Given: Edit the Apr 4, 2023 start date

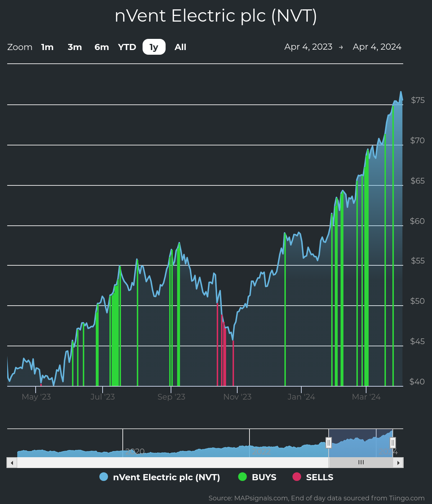Looking at the screenshot, I should (308, 47).
